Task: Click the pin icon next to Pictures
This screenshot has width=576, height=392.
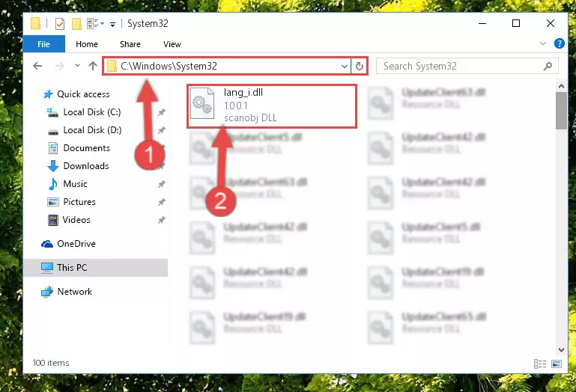Action: tap(161, 202)
